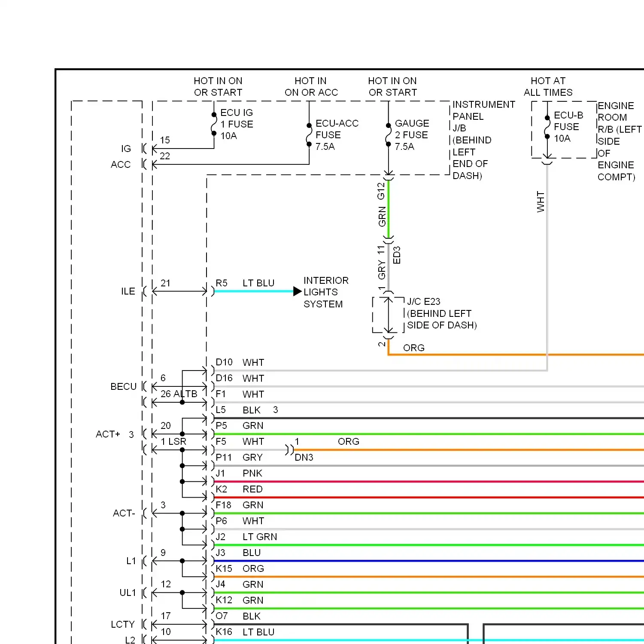Click the DN3 connector label

click(304, 458)
